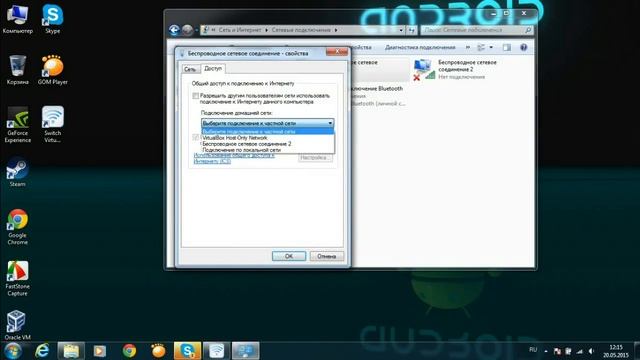Click the forward arrow in explorer window

click(x=187, y=30)
